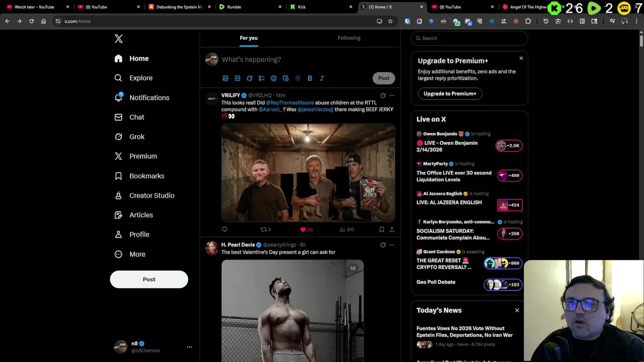
Task: Open more options on H. Pearl Davis post
Action: point(392,245)
